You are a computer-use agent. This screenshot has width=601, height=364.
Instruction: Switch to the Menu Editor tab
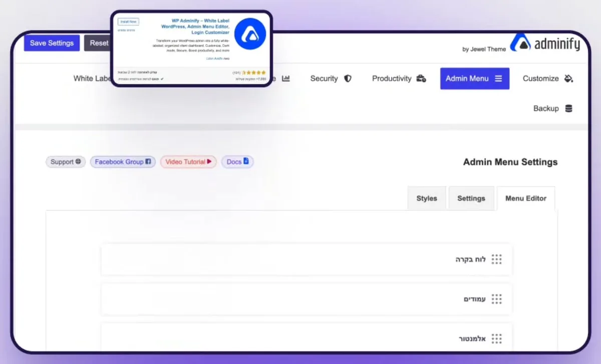click(x=526, y=198)
